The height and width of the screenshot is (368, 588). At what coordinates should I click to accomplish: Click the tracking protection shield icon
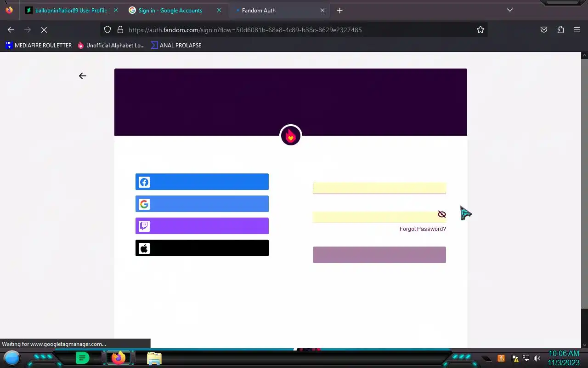[107, 30]
